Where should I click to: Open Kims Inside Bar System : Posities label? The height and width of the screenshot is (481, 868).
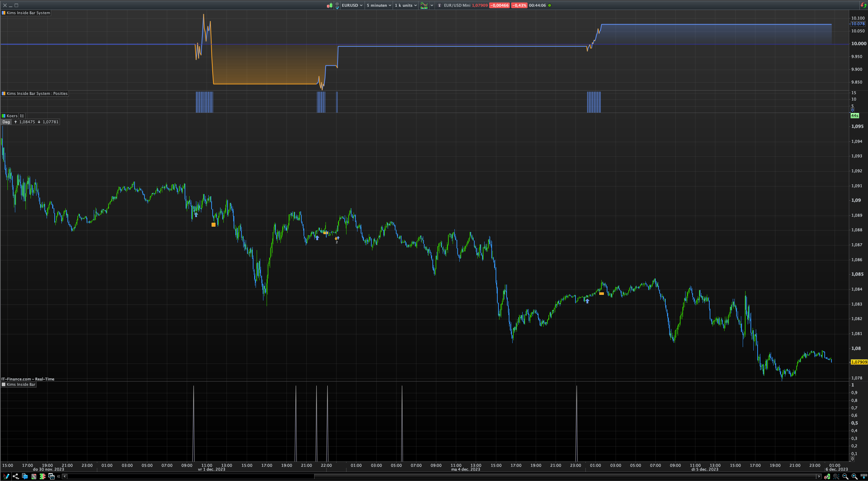tap(35, 93)
